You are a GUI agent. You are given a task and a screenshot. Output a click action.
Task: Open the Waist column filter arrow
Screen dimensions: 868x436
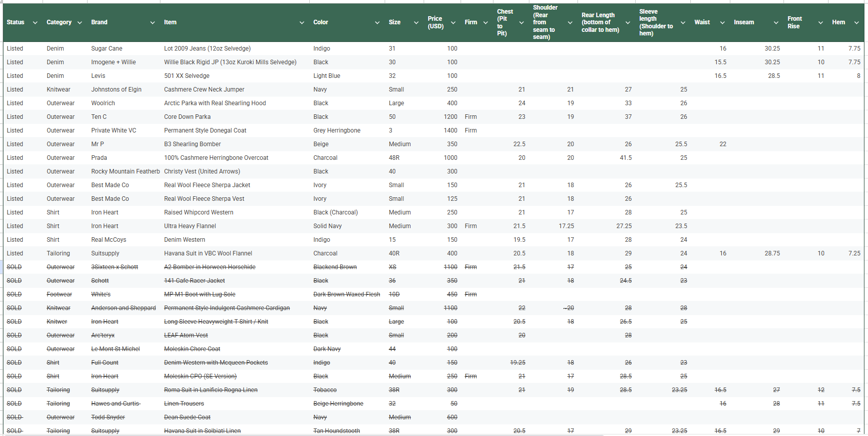[x=722, y=23]
